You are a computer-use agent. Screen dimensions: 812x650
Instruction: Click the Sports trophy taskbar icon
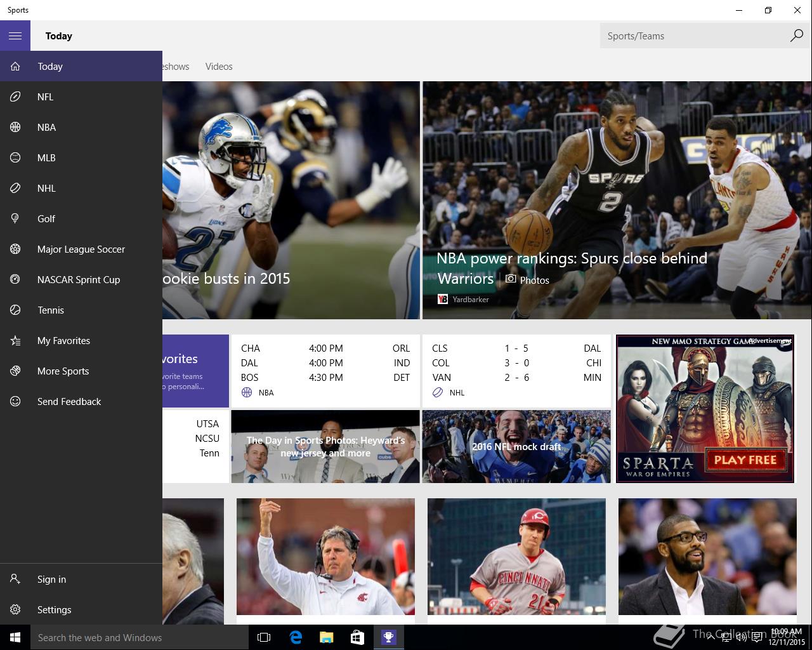click(x=388, y=637)
